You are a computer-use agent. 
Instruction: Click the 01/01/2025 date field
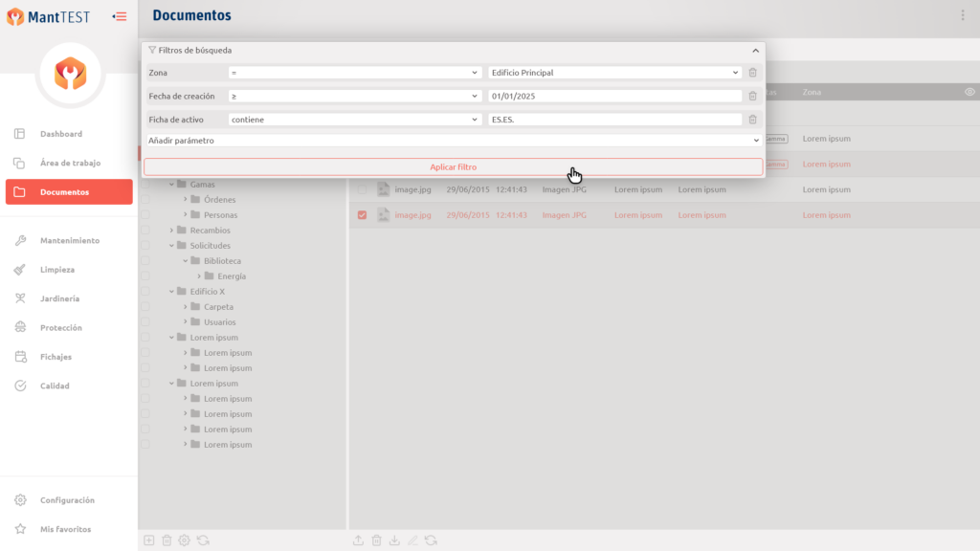pyautogui.click(x=614, y=96)
